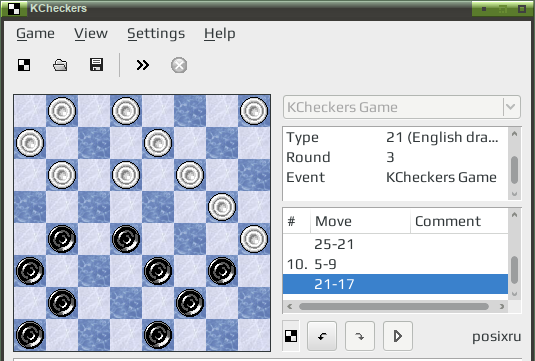The image size is (535, 361).
Task: Open the Help menu
Action: tap(220, 33)
